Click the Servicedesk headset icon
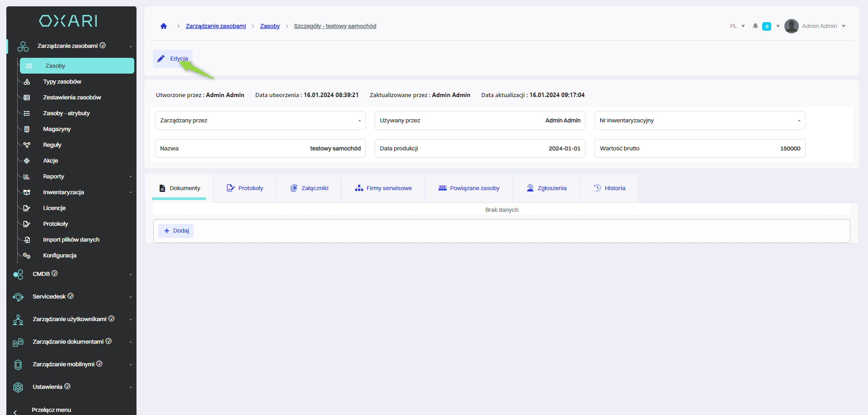Image resolution: width=868 pixels, height=415 pixels. tap(18, 297)
